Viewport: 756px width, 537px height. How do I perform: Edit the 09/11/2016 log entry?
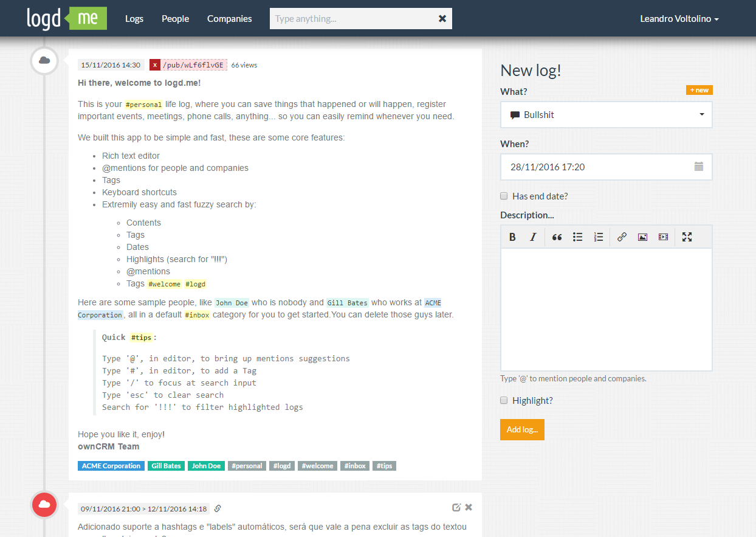click(x=456, y=507)
